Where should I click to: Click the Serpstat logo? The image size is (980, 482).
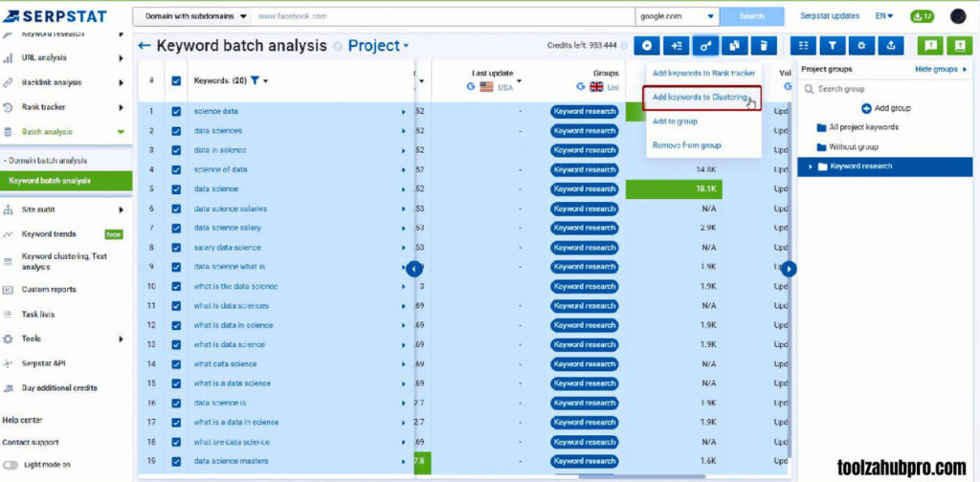click(55, 16)
